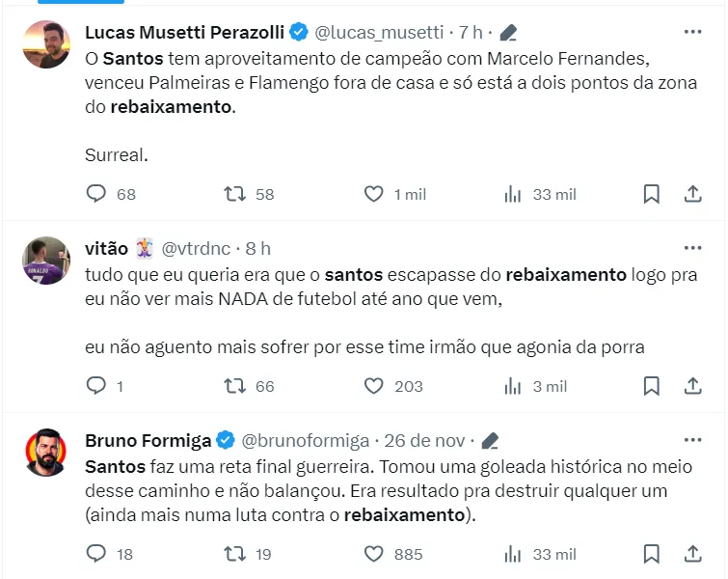This screenshot has height=579, width=728.
Task: Bookmark Lucas Musetti Perazolli's tweet
Action: click(651, 194)
